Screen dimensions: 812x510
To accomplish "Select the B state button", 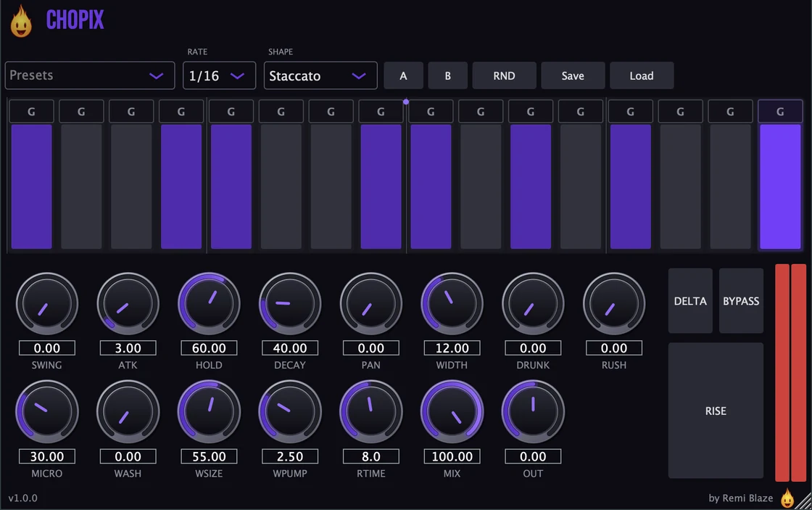I will click(448, 75).
